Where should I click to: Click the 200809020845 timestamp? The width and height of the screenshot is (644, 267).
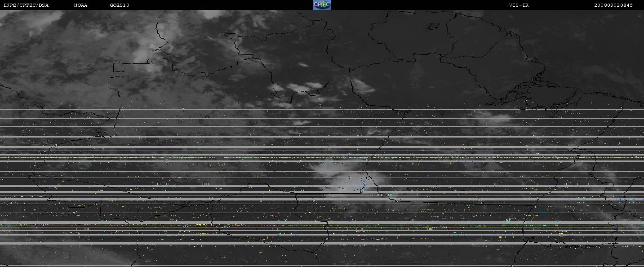point(613,5)
